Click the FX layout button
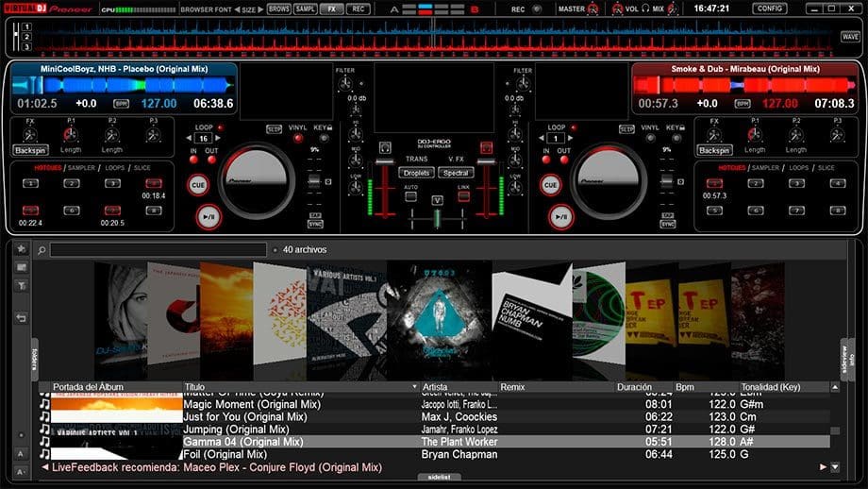The width and height of the screenshot is (868, 489). [x=331, y=8]
